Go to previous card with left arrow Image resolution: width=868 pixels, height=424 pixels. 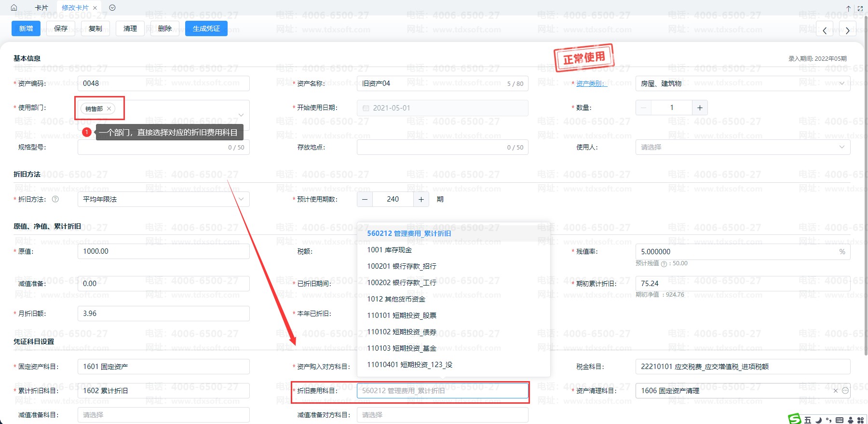[x=825, y=30]
